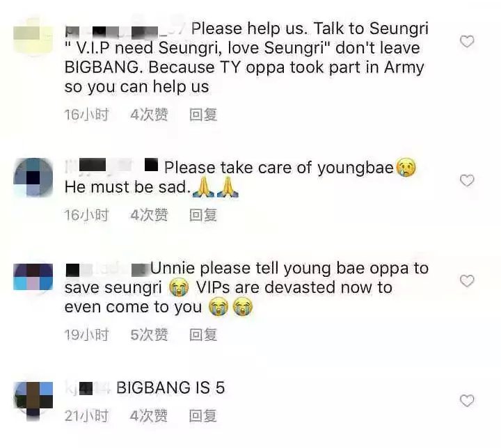The image size is (501, 448).
Task: Reply (回复) to the youngbae comment
Action: click(203, 215)
